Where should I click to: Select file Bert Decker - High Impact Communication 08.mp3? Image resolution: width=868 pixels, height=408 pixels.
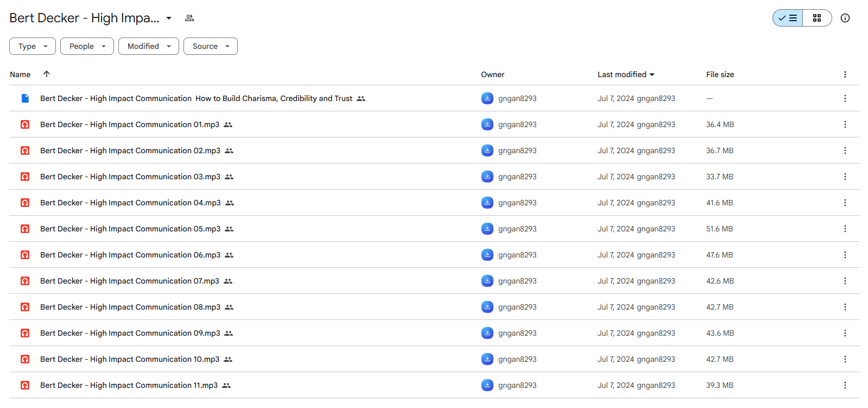[x=130, y=307]
